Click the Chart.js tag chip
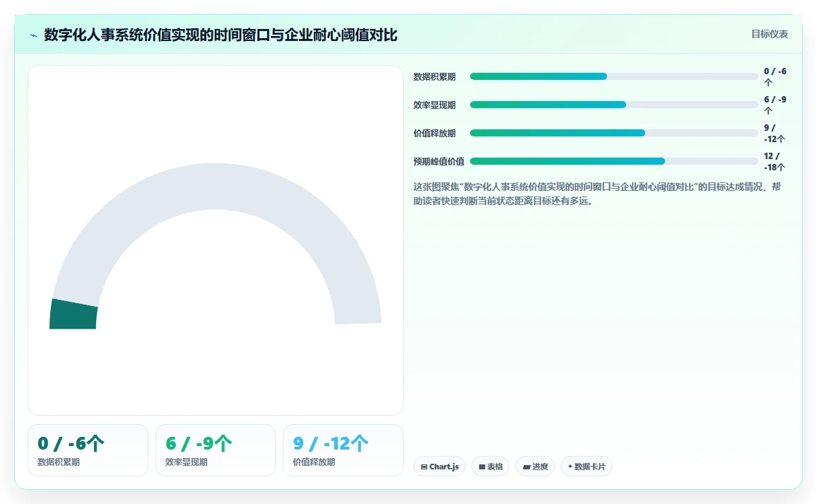The height and width of the screenshot is (504, 817). (439, 467)
